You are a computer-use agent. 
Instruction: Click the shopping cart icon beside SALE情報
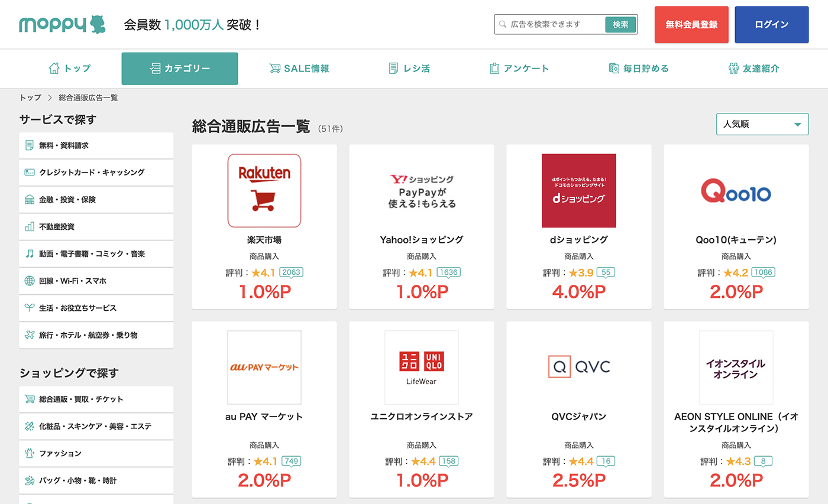[x=275, y=69]
